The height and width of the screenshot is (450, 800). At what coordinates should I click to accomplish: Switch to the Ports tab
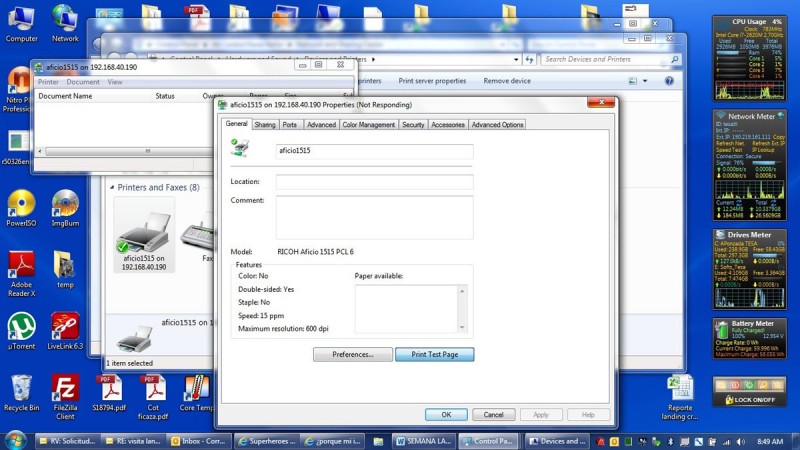point(289,124)
